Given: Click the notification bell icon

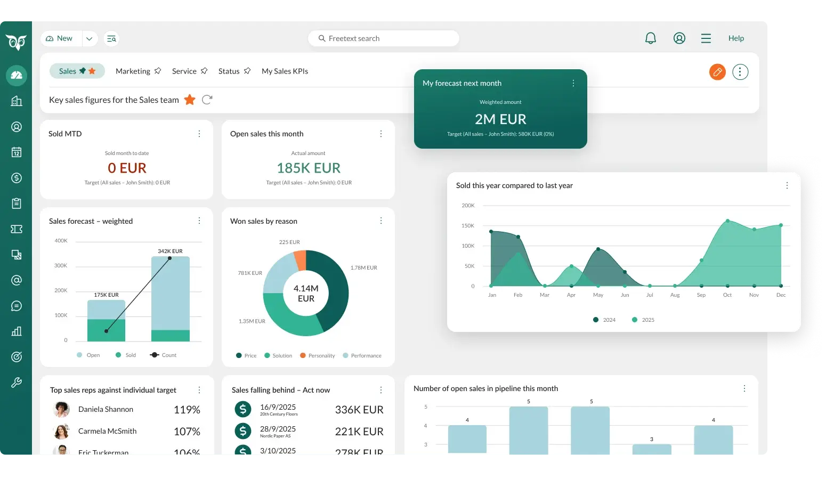Looking at the screenshot, I should (650, 38).
